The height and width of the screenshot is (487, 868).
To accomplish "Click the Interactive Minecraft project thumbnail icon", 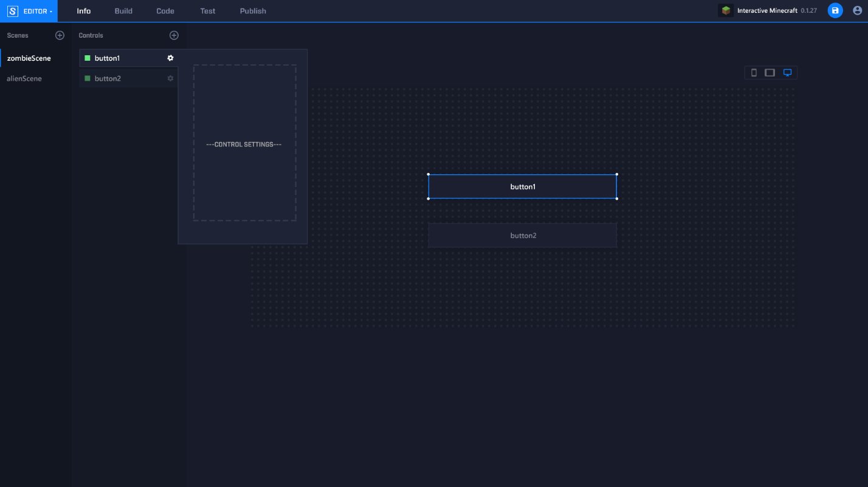I will (x=726, y=10).
